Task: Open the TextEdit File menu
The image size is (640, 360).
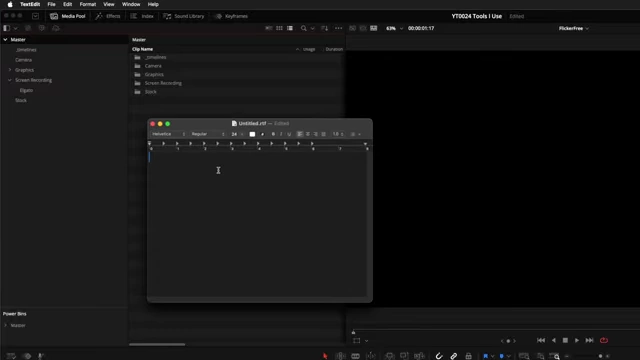Action: click(x=51, y=4)
